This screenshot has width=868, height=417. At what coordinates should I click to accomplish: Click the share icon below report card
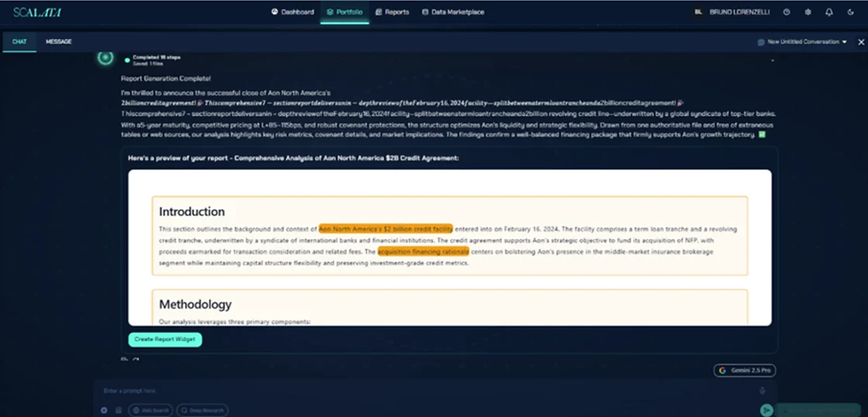(x=136, y=360)
